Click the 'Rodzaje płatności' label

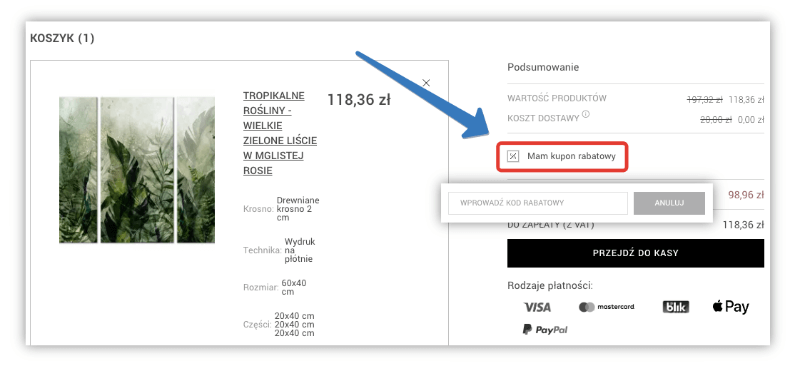(x=549, y=286)
